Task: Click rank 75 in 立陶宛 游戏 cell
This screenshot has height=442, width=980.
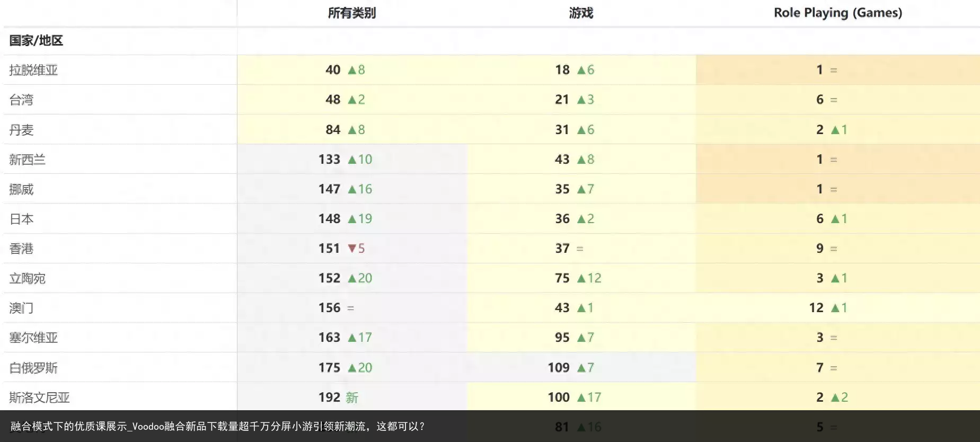Action: (x=562, y=278)
